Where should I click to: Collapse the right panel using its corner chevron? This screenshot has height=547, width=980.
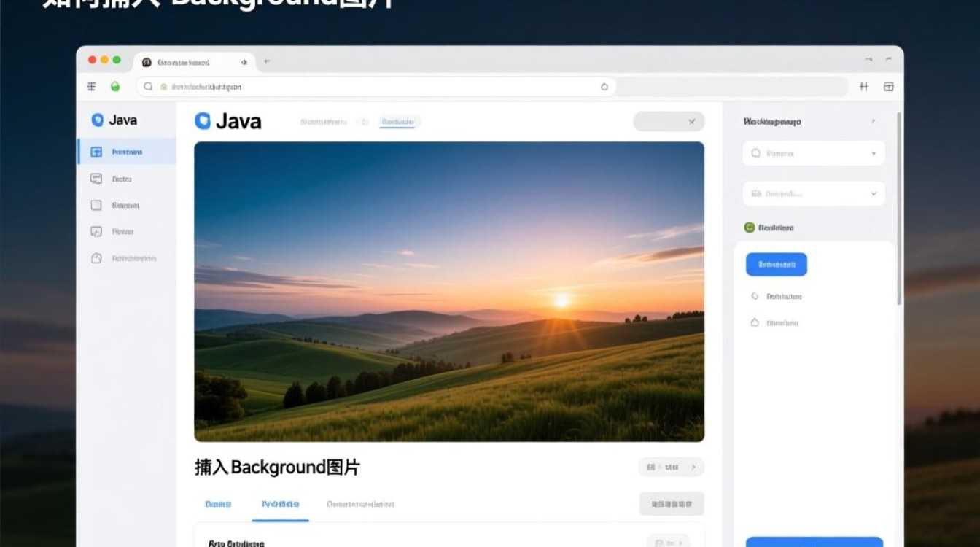873,121
